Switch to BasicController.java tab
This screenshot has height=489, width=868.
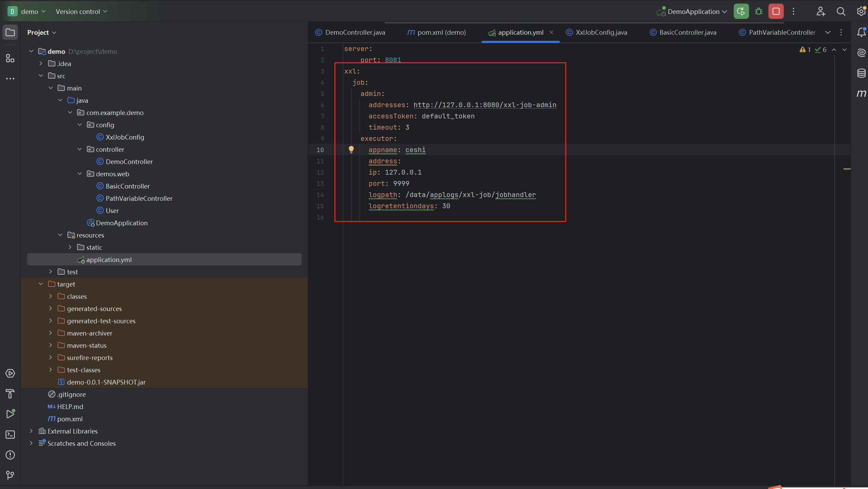pos(683,32)
